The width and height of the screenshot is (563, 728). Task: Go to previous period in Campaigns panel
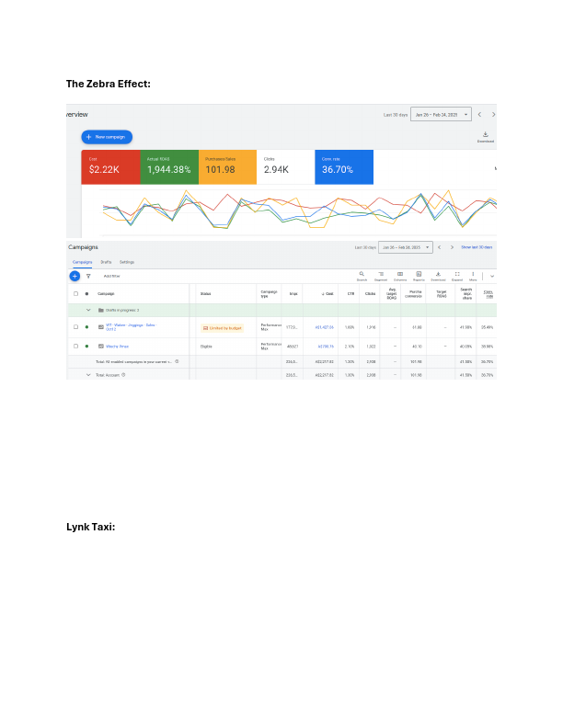pos(440,247)
